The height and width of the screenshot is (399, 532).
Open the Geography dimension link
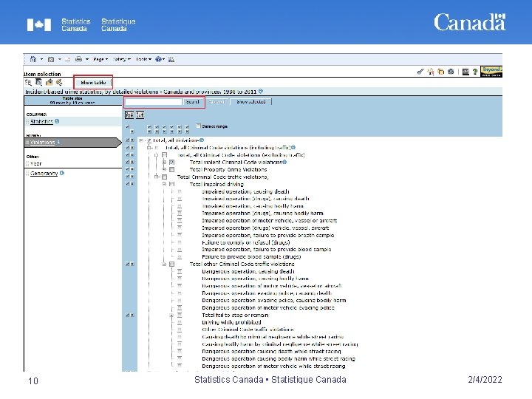tap(44, 174)
